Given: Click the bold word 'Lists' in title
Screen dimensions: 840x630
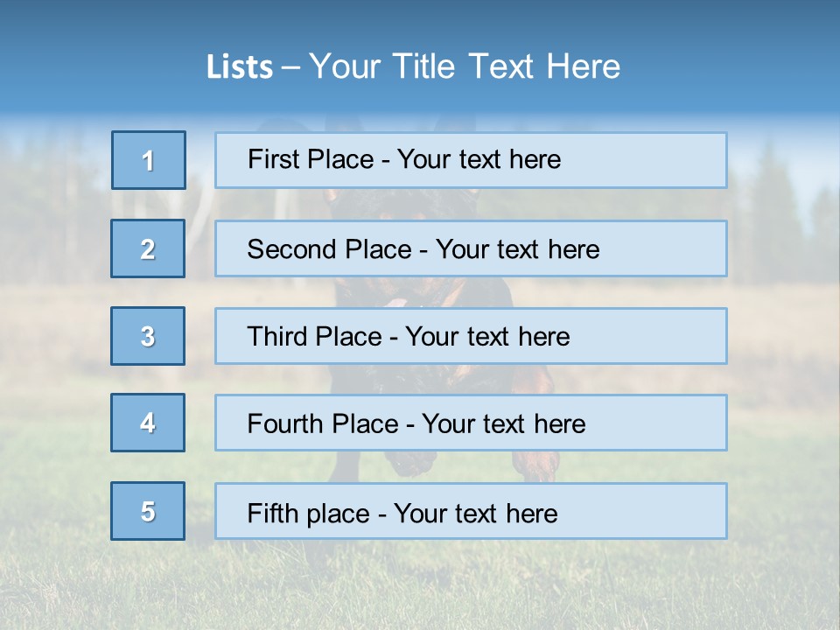Looking at the screenshot, I should click(x=239, y=67).
